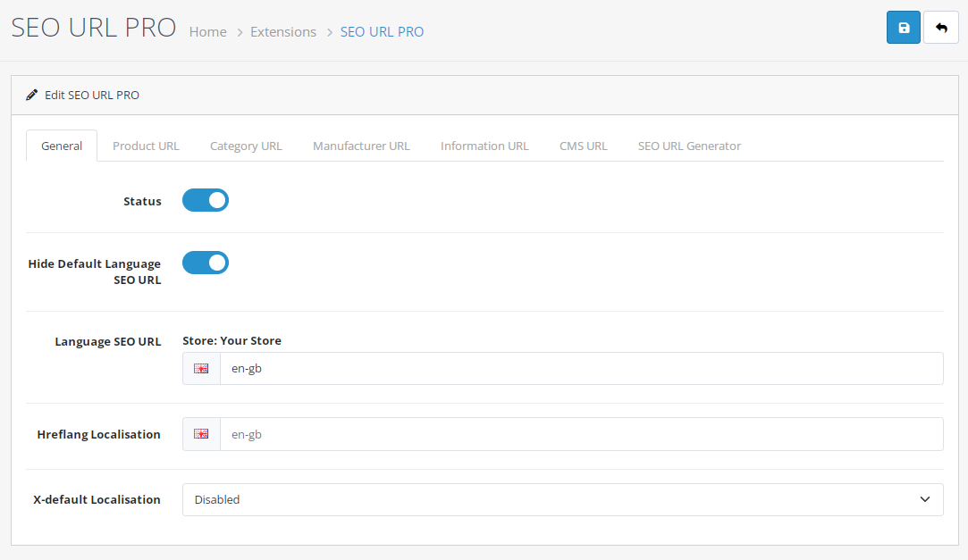
Task: Click the Store: Your Store label
Action: (232, 340)
